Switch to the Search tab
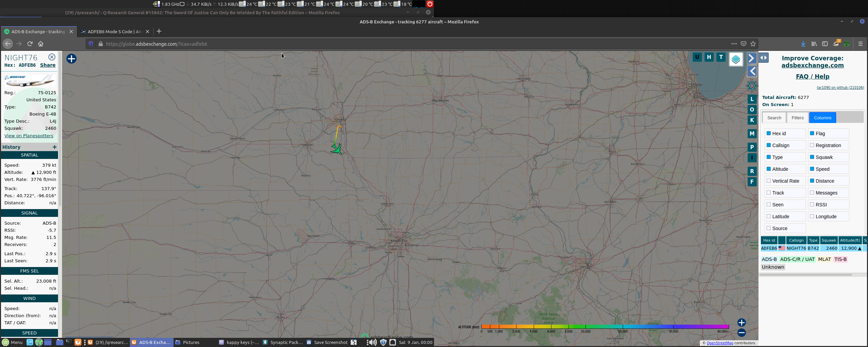The height and width of the screenshot is (347, 868). point(774,118)
